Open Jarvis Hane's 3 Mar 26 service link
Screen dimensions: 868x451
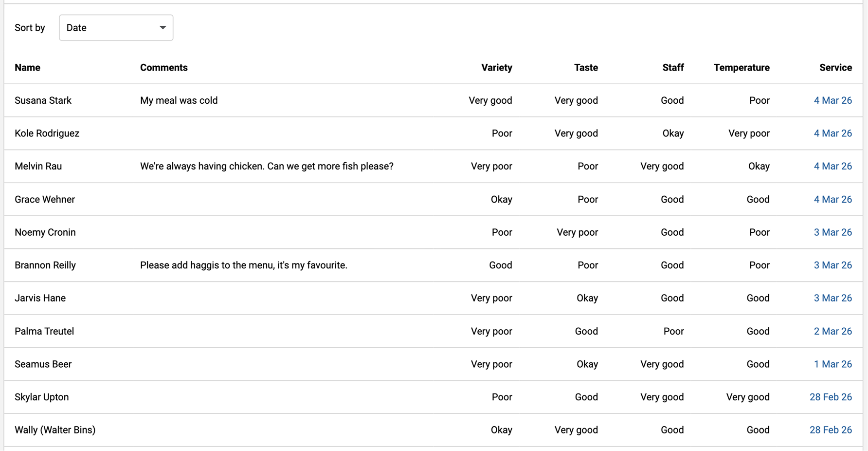pos(832,298)
